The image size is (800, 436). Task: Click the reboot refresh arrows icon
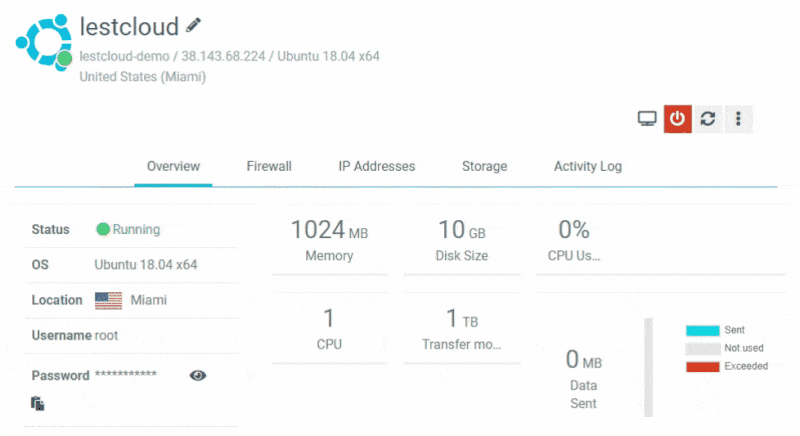coord(708,119)
